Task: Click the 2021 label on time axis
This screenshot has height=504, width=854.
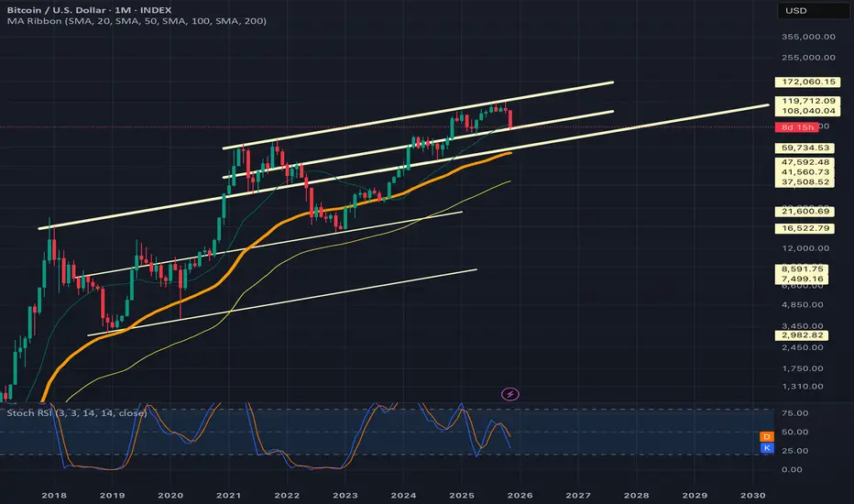Action: [229, 495]
